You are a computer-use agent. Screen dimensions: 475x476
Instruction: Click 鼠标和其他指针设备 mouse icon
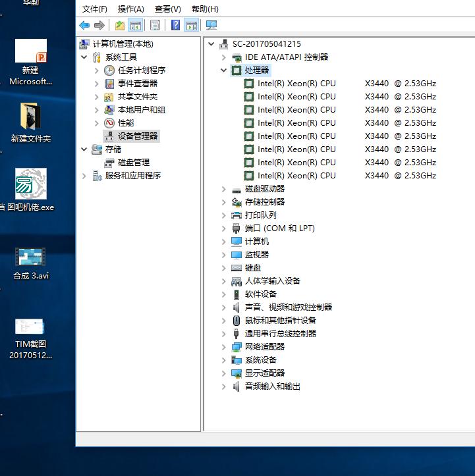(x=237, y=321)
